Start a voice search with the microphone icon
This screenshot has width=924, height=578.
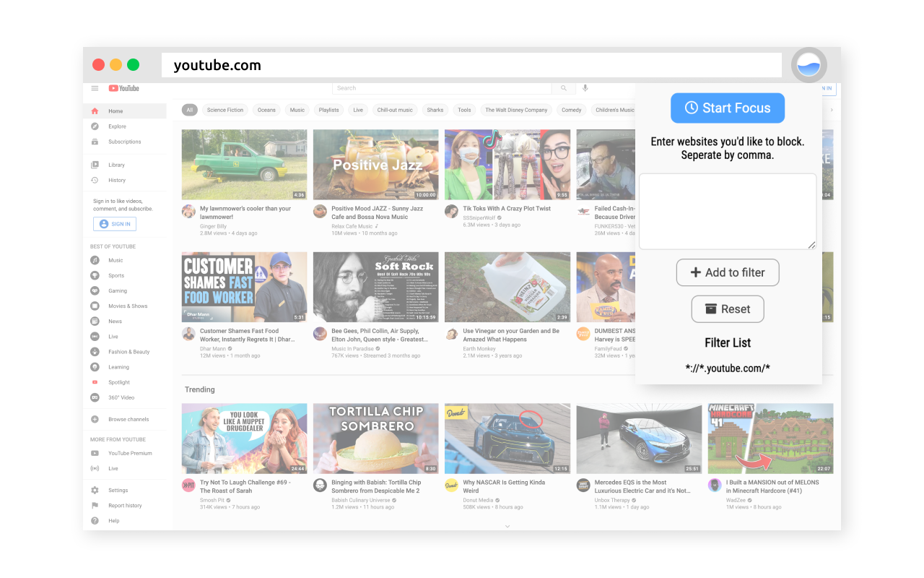(x=585, y=87)
